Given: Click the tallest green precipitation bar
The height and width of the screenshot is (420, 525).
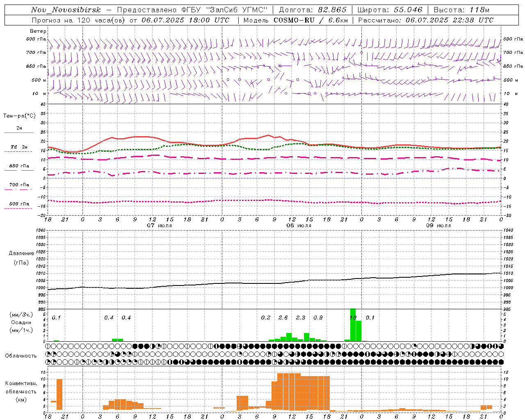Looking at the screenshot, I should pyautogui.click(x=353, y=325).
